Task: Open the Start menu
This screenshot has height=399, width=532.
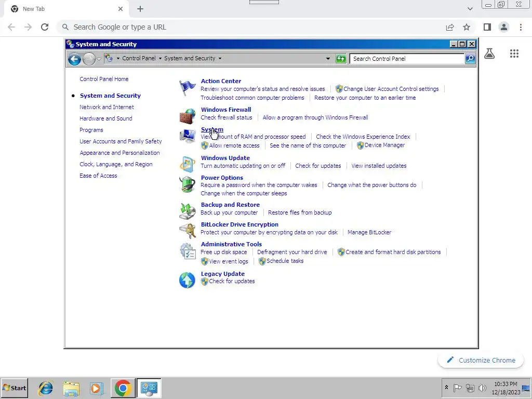Action: point(14,388)
